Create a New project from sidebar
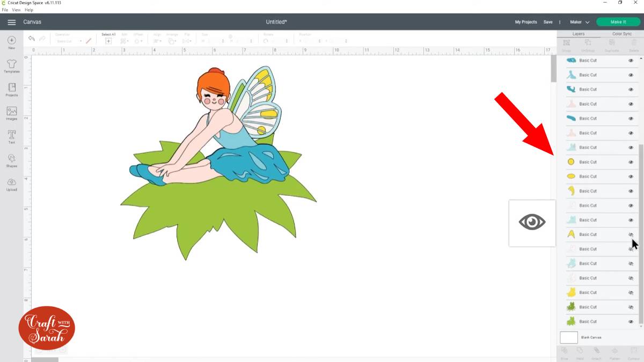This screenshot has height=362, width=644. (11, 42)
